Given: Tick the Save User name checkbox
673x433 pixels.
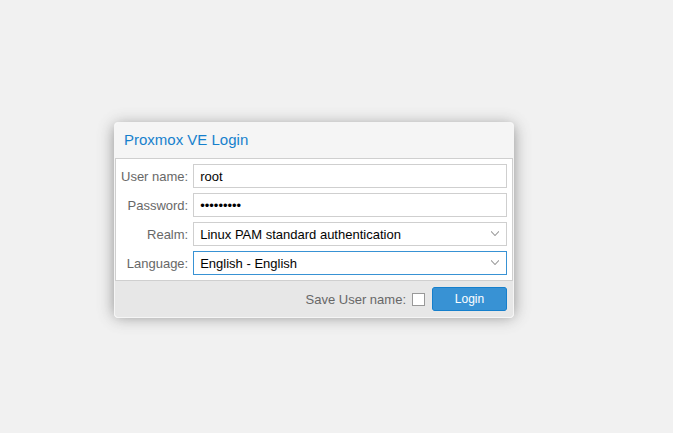Looking at the screenshot, I should pyautogui.click(x=418, y=299).
